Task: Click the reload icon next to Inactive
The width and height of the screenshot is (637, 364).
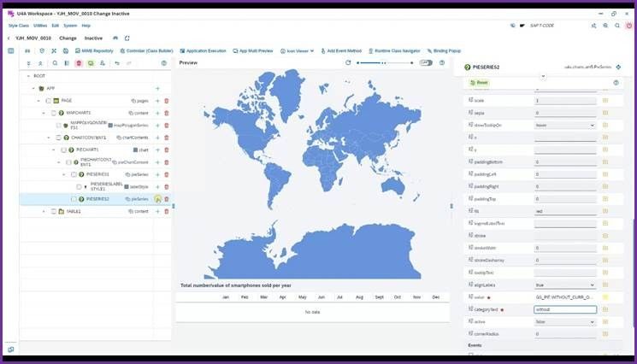Action: [x=127, y=38]
